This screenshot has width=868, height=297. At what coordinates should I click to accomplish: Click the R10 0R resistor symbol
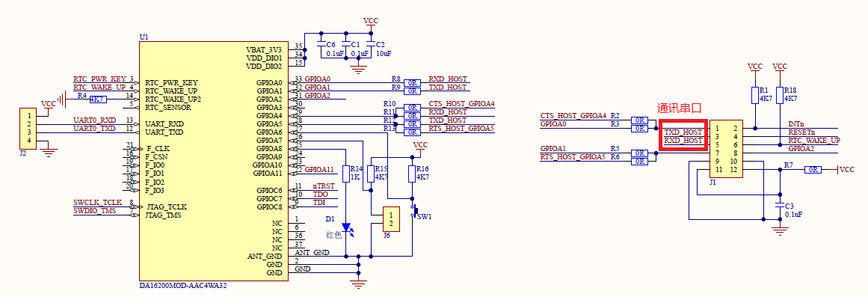point(412,108)
